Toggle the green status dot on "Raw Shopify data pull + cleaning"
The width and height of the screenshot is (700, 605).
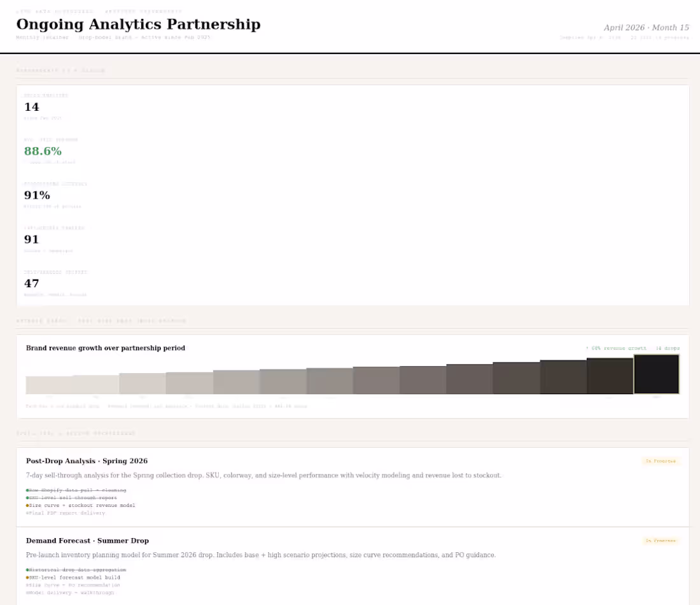[27, 490]
